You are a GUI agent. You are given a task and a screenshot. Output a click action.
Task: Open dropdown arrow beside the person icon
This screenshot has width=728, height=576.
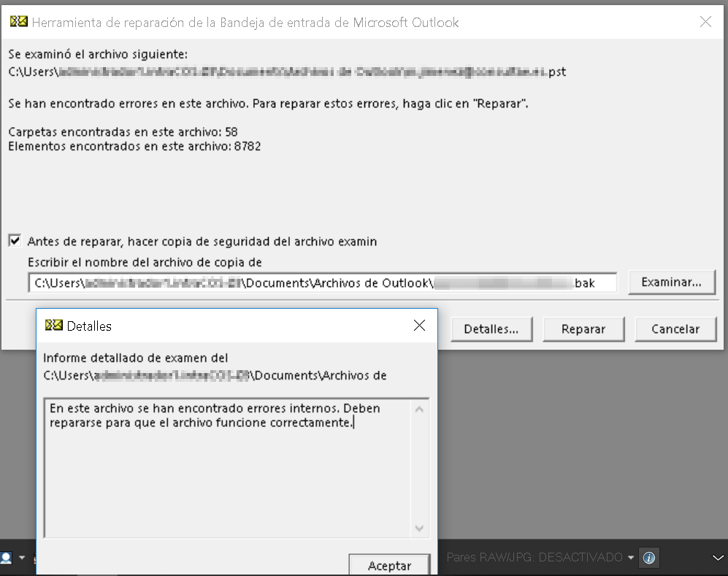[x=22, y=558]
